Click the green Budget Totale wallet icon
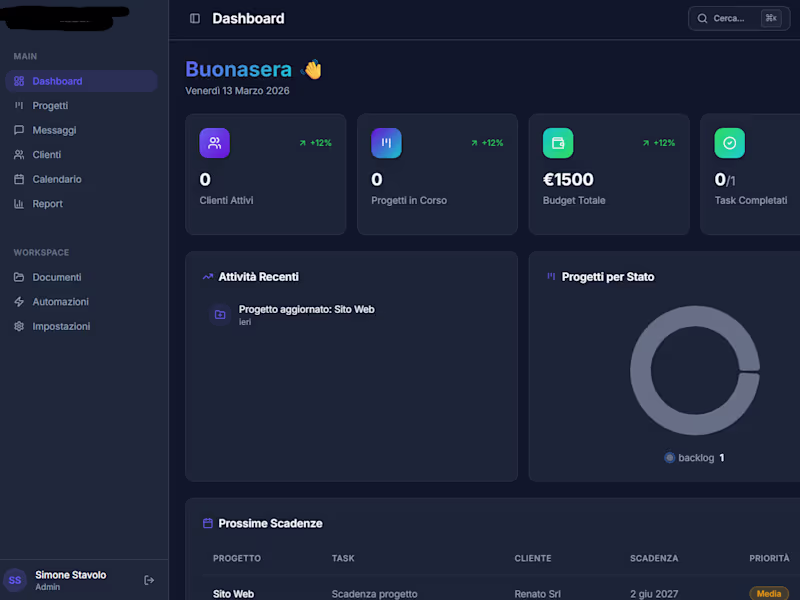Image resolution: width=800 pixels, height=600 pixels. click(x=558, y=143)
